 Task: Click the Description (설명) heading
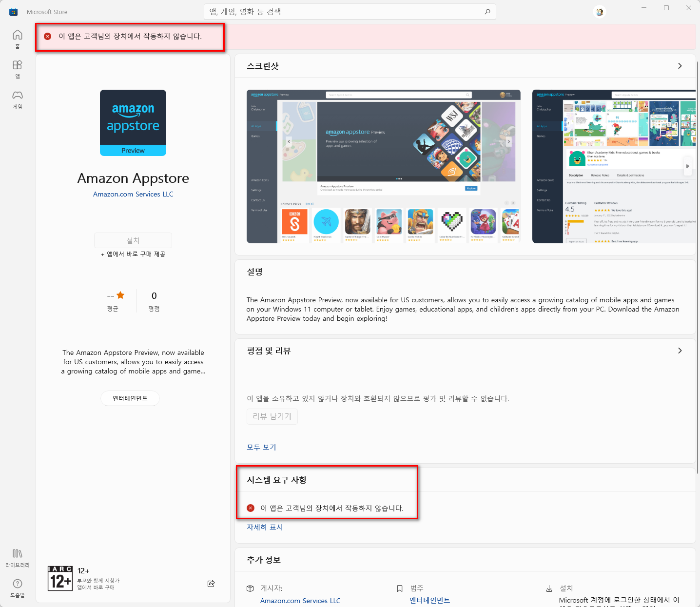[255, 272]
